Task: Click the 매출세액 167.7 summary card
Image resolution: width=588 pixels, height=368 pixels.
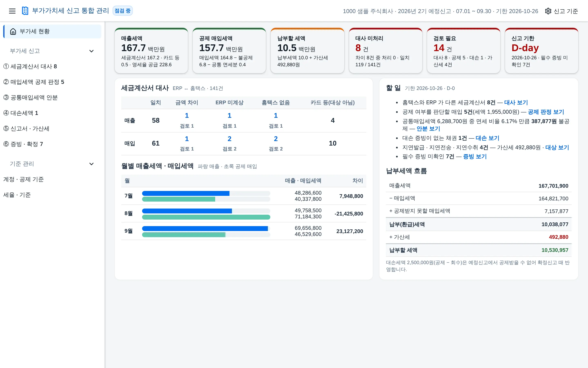Action: 151,51
